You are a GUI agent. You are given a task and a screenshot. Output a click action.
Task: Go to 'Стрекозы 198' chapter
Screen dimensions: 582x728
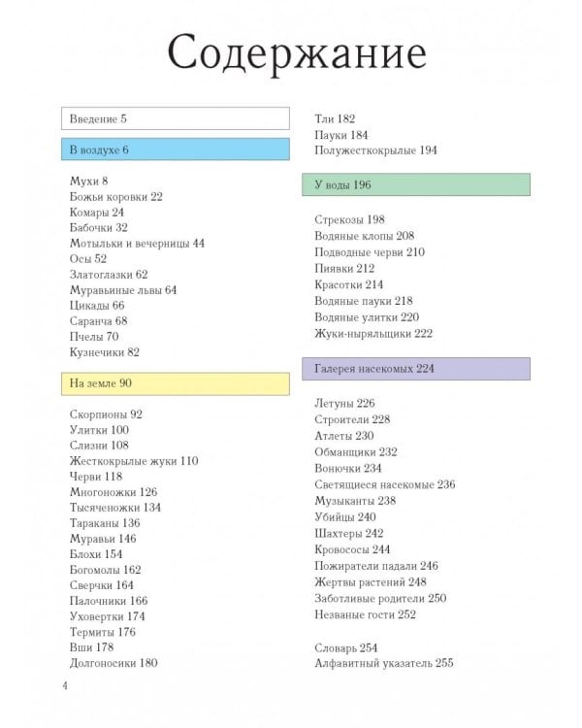click(x=350, y=219)
